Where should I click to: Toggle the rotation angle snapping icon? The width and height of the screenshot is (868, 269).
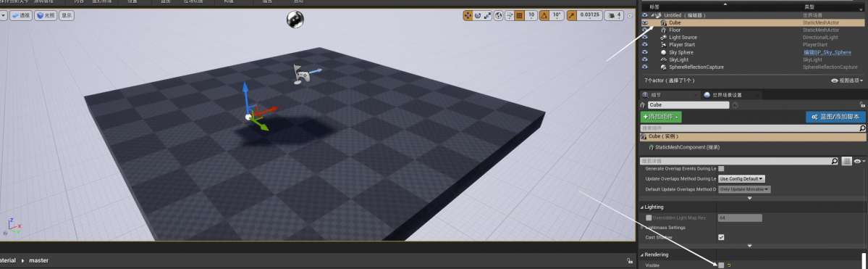(544, 15)
